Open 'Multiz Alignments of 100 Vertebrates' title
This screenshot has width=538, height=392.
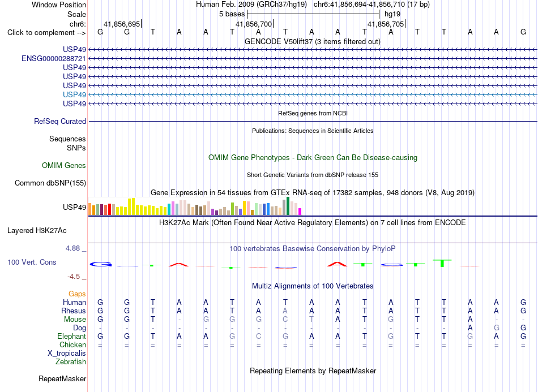(313, 286)
